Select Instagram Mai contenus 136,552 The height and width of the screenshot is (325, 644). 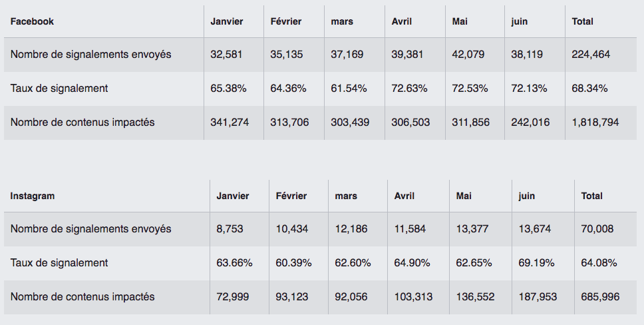pos(475,297)
